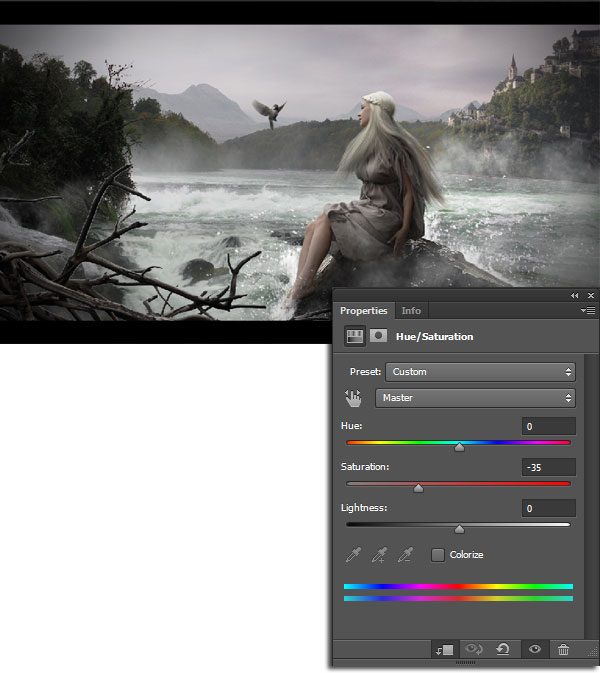Click the upper color range bar

tap(458, 587)
